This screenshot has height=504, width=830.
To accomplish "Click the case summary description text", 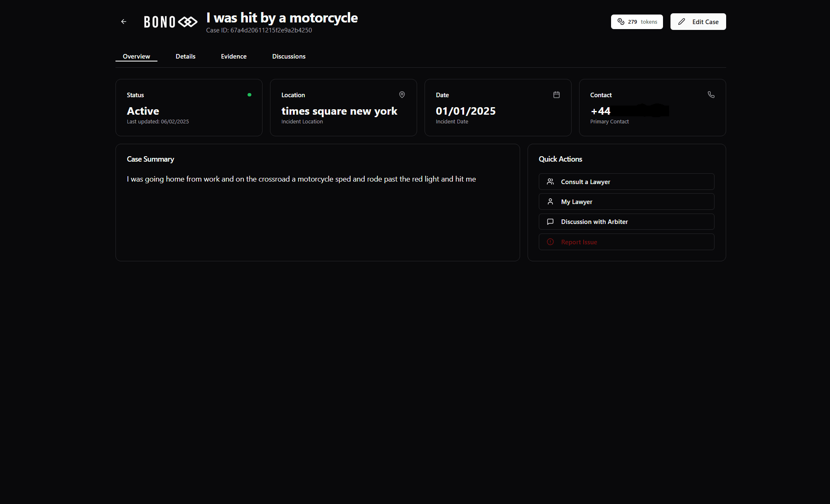I will pos(301,179).
